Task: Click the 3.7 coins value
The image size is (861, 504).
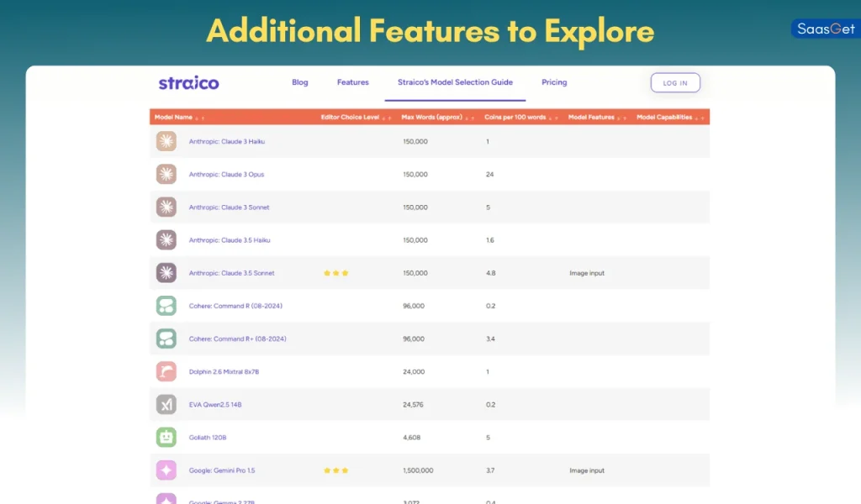Action: pos(490,470)
